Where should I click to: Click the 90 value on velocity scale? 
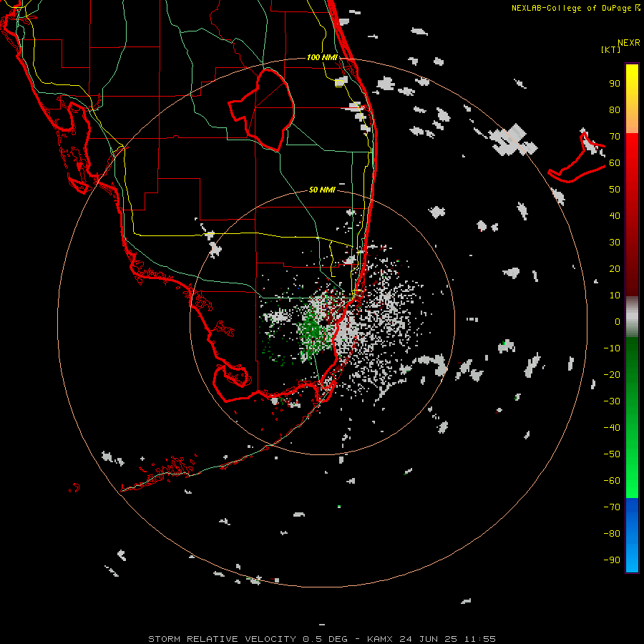(615, 84)
